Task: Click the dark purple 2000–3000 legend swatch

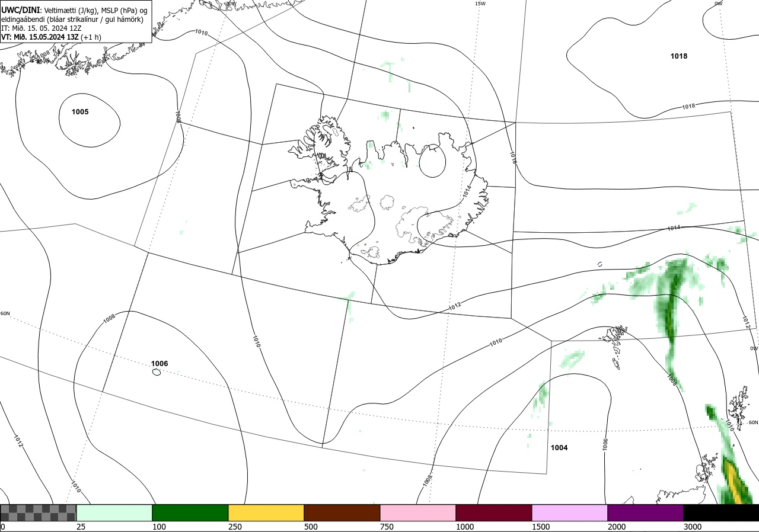Action: [646, 512]
